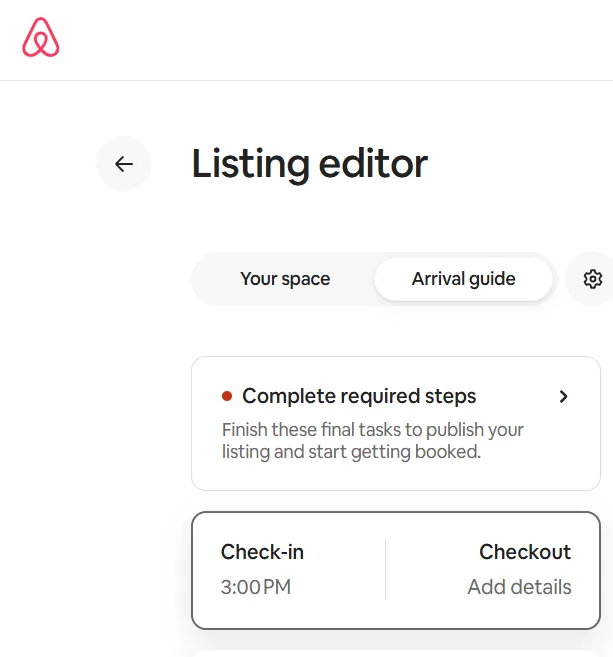Open the Checkout label
Viewport: 613px width, 657px height.
[x=525, y=552]
